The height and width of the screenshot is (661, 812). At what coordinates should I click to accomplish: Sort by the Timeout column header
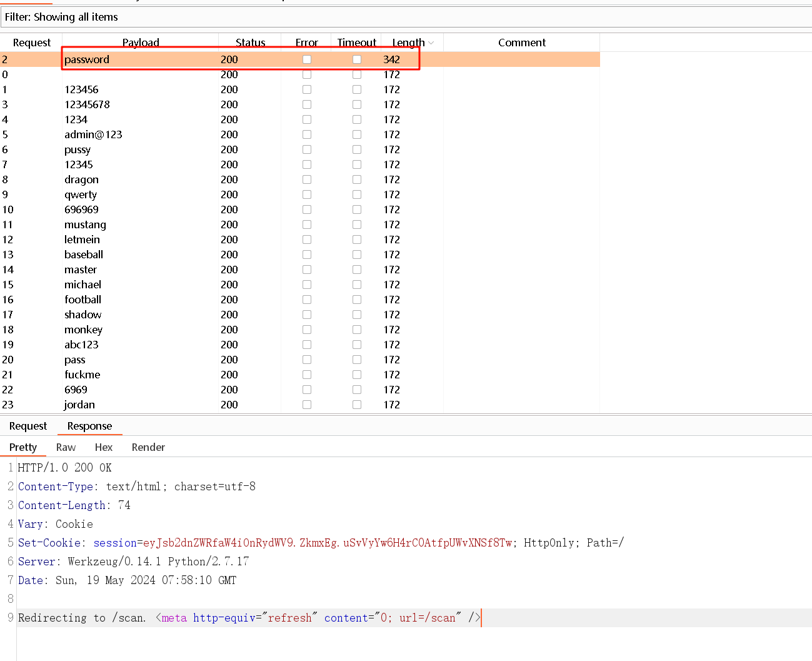[356, 43]
